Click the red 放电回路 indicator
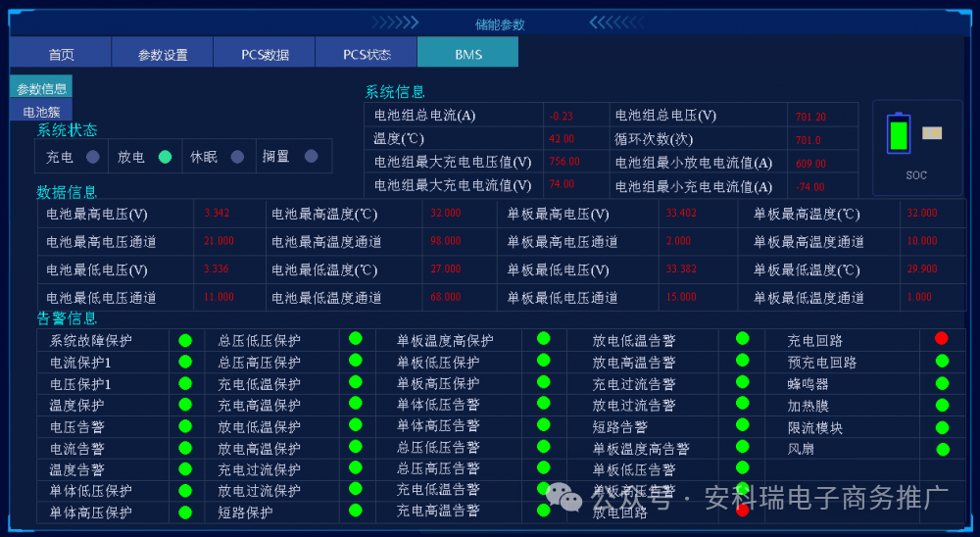 [743, 511]
